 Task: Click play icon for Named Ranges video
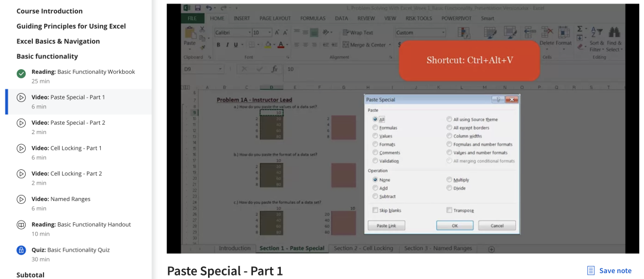[21, 199]
